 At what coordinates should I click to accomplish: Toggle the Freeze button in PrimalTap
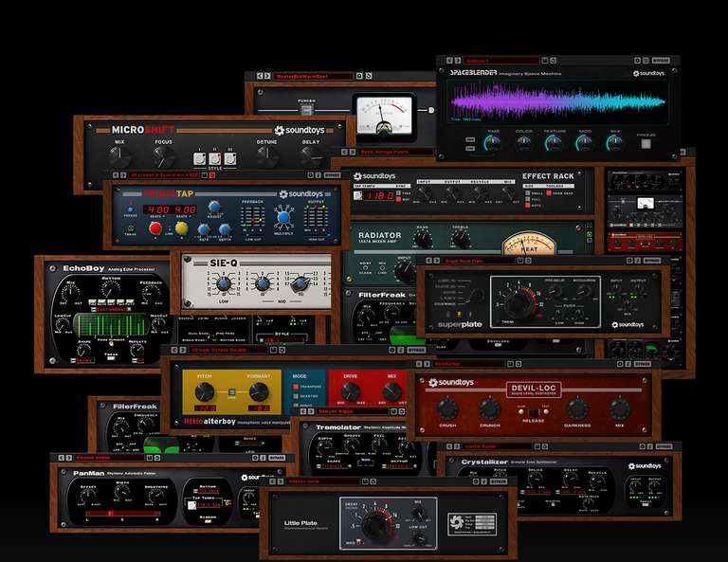click(x=130, y=209)
